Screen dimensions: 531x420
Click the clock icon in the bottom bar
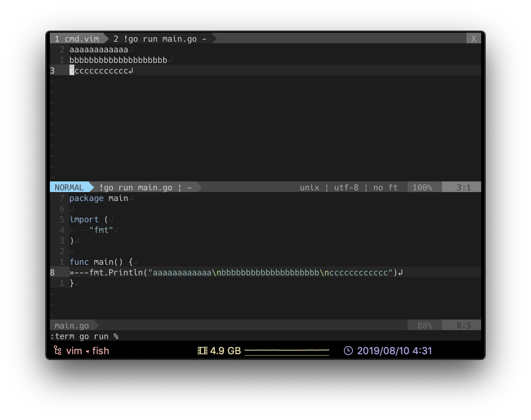(x=348, y=351)
